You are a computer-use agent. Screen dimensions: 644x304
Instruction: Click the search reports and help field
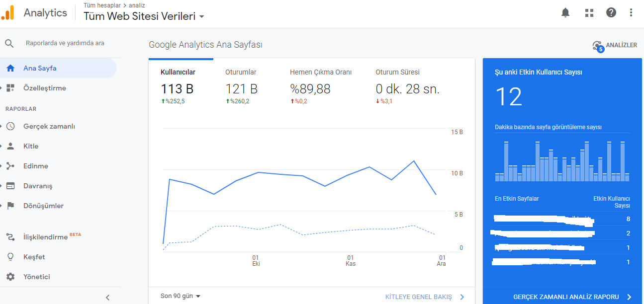click(65, 43)
